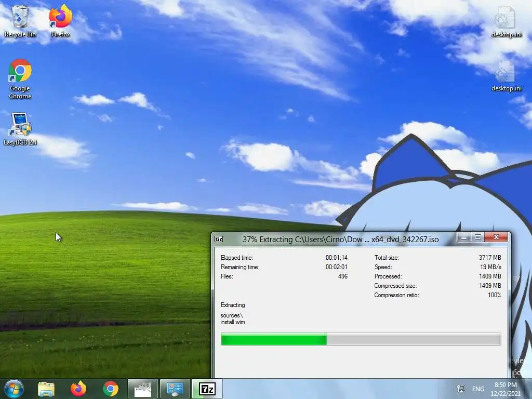This screenshot has width=532, height=399.
Task: Click the green extraction progress bar
Action: 361,339
